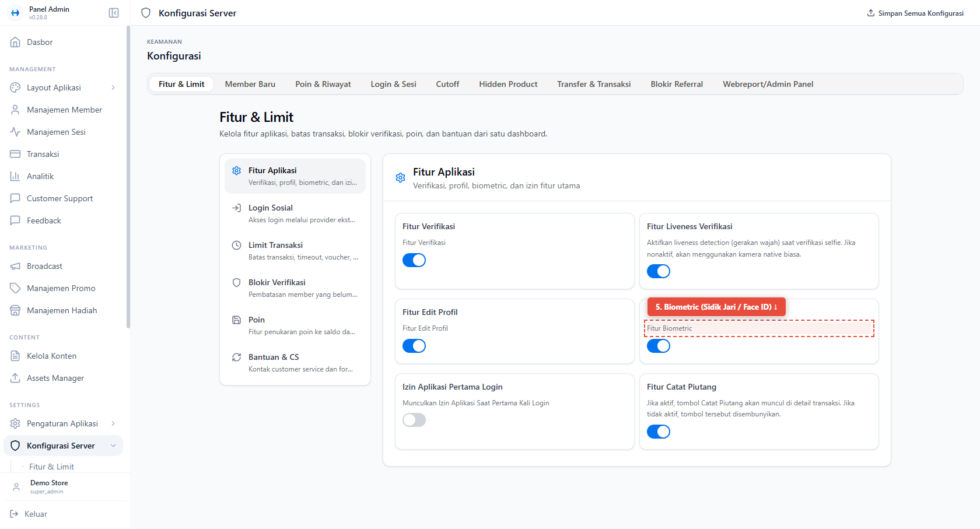The height and width of the screenshot is (529, 980).
Task: Expand the Pengaturan Aplikasi chevron
Action: point(113,423)
